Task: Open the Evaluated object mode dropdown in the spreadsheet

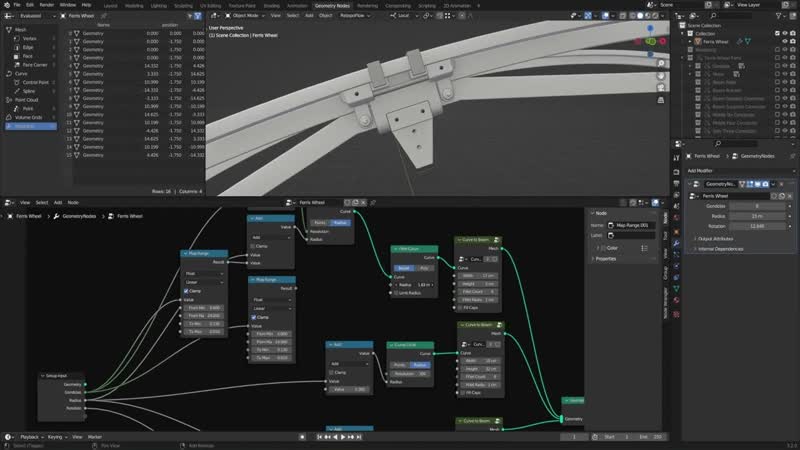Action: pyautogui.click(x=36, y=16)
